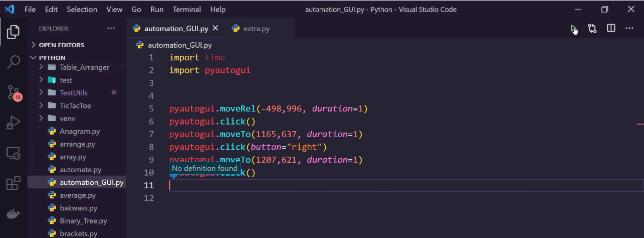Close the automation_GUI.py tab
This screenshot has width=644, height=238.
coord(216,28)
